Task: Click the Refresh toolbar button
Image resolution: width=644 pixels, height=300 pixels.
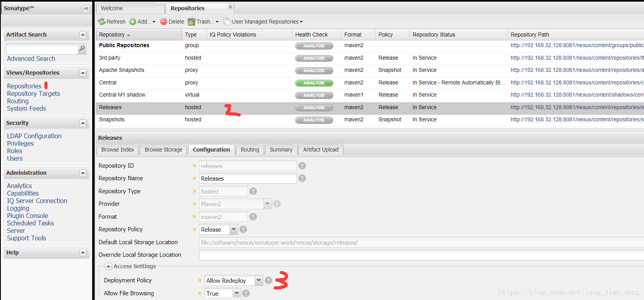Action: click(112, 22)
